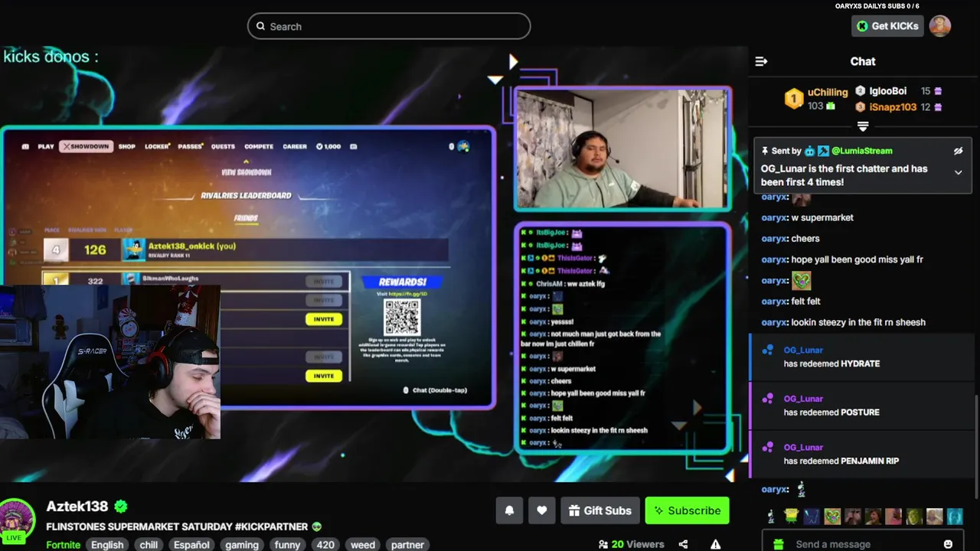Open the emoji picker in chat
The width and height of the screenshot is (980, 551).
948,544
